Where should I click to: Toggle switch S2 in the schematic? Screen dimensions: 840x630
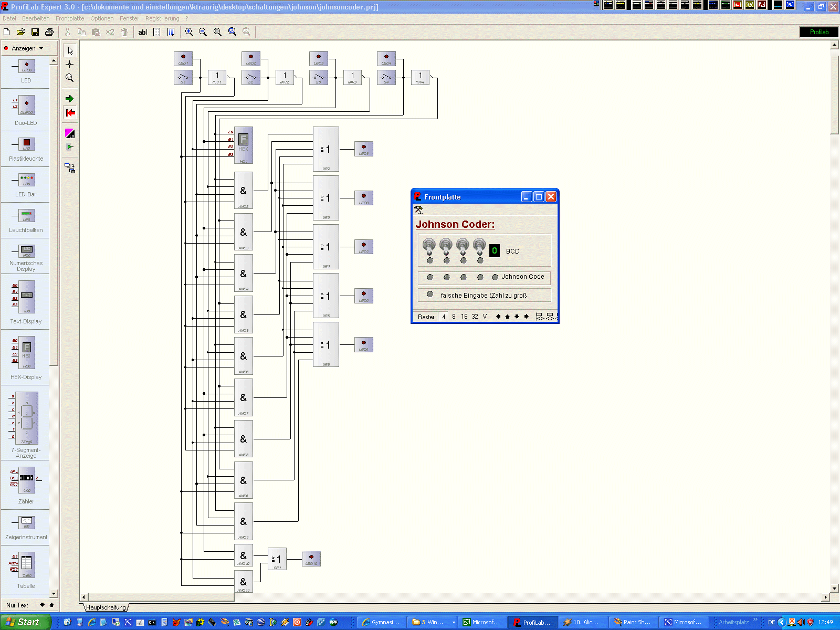[x=251, y=78]
